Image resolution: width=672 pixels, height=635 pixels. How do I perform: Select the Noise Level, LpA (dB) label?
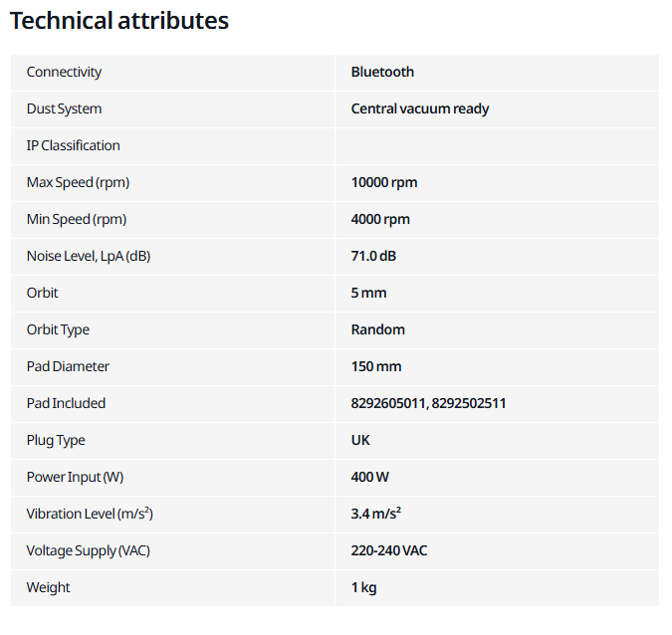coord(89,256)
